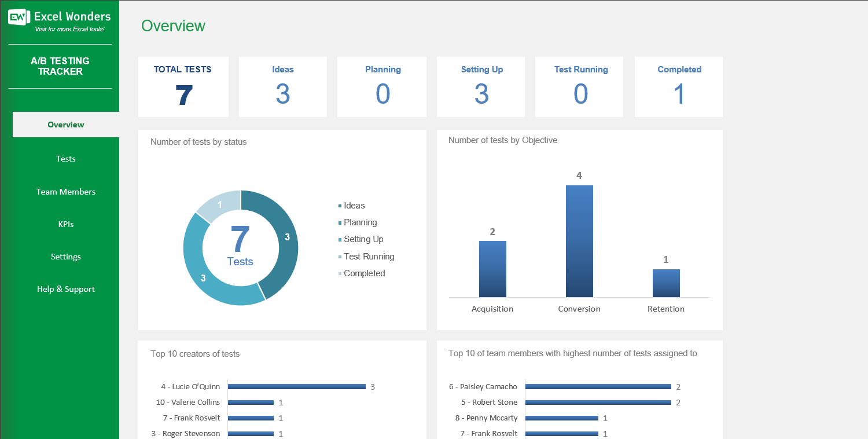Click the Ideas summary card
868x439 pixels.
pos(282,86)
